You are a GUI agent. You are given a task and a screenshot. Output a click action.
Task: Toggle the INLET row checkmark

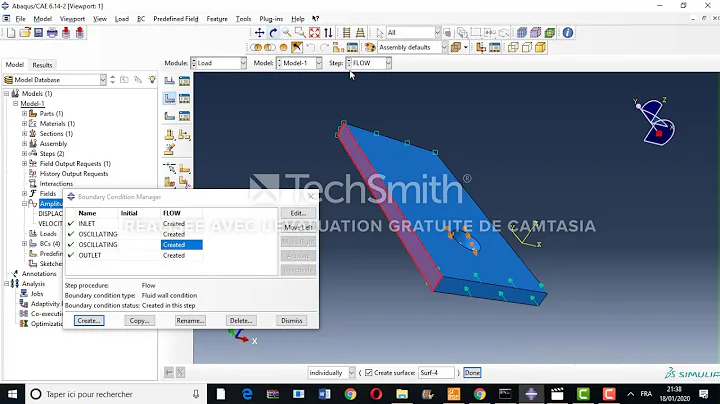pyautogui.click(x=71, y=224)
